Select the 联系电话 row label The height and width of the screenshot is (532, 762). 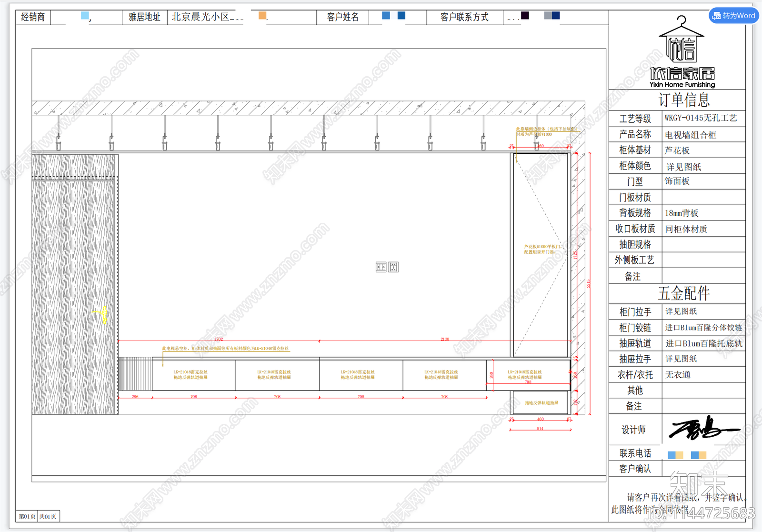[x=635, y=453]
